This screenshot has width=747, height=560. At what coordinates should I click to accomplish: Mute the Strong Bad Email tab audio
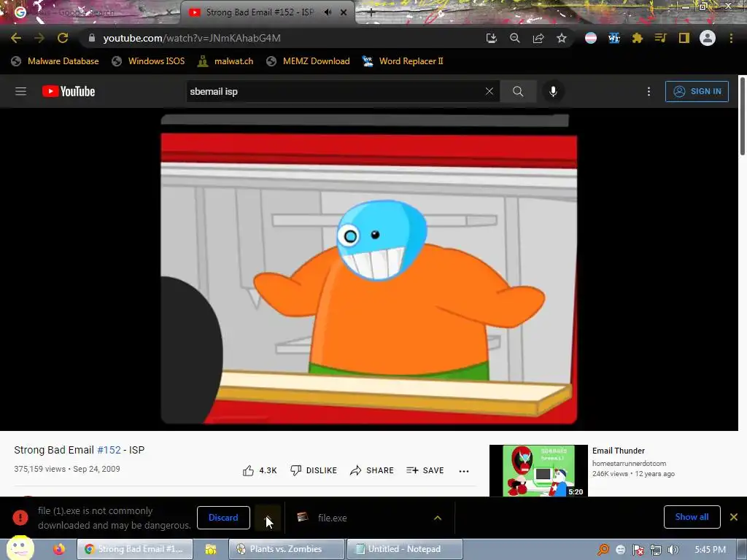328,12
